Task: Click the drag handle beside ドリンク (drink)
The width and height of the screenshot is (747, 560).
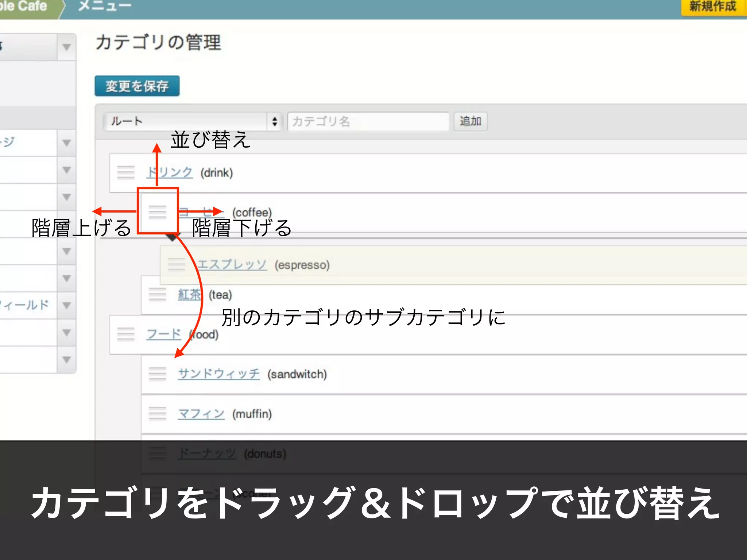Action: tap(126, 172)
